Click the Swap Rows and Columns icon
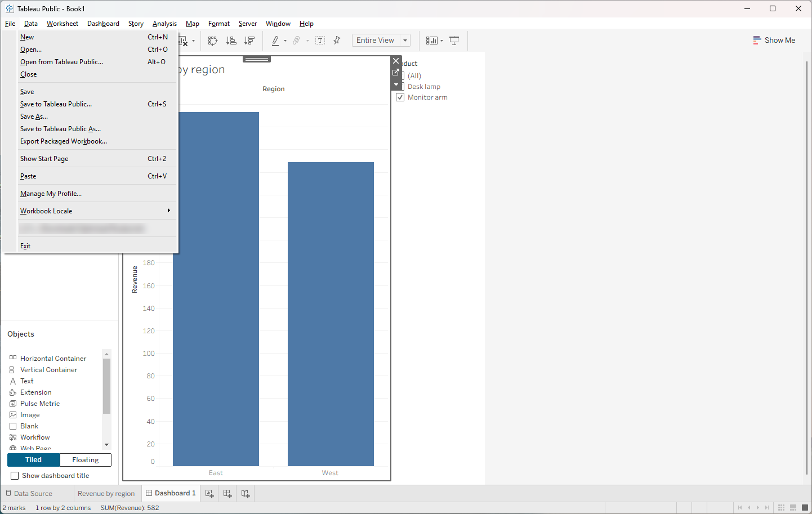The image size is (812, 514). point(213,41)
